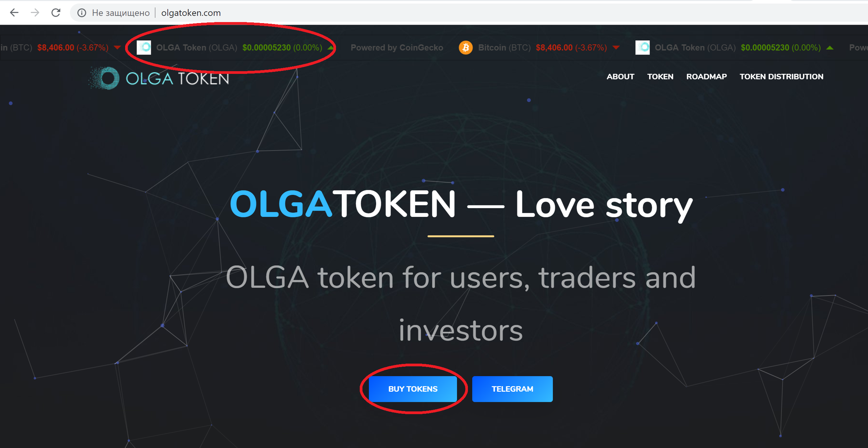Screen dimensions: 868x448
Task: Click the circled OLGA Token (OLGA) ticker text
Action: click(x=197, y=47)
